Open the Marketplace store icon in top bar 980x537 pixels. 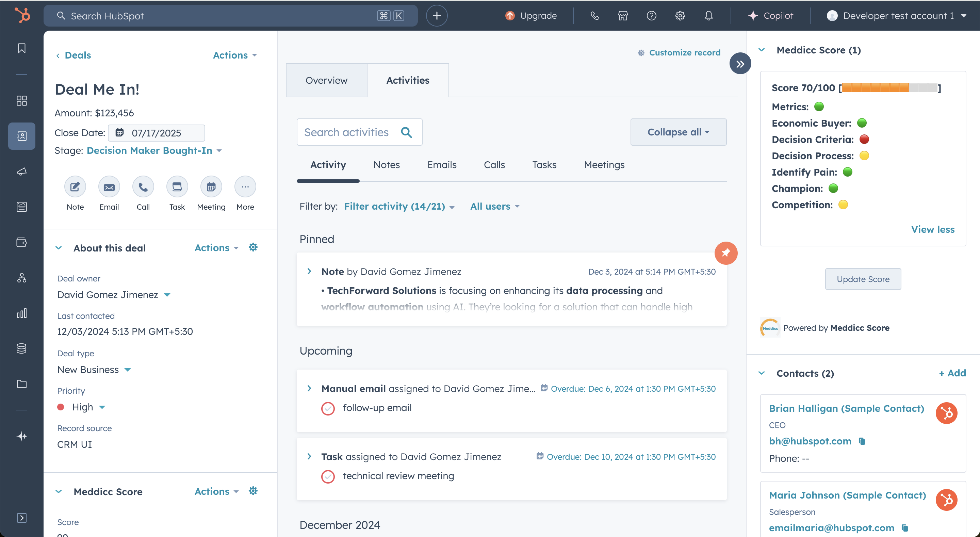tap(623, 16)
